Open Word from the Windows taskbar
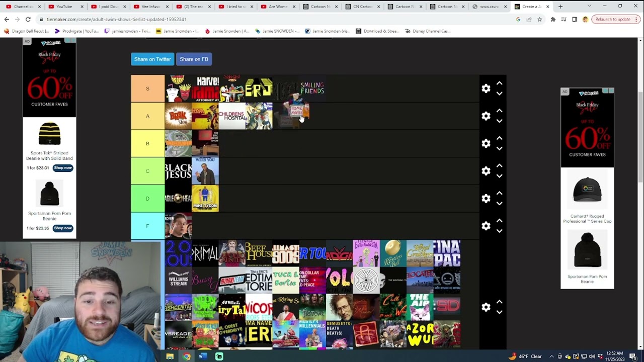644x362 pixels. click(x=203, y=356)
